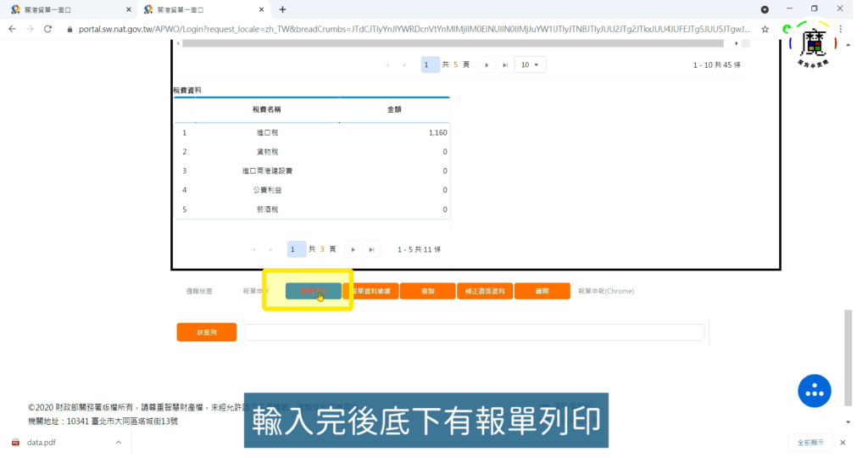Click the 複製 button
This screenshot has height=458, width=868.
428,291
